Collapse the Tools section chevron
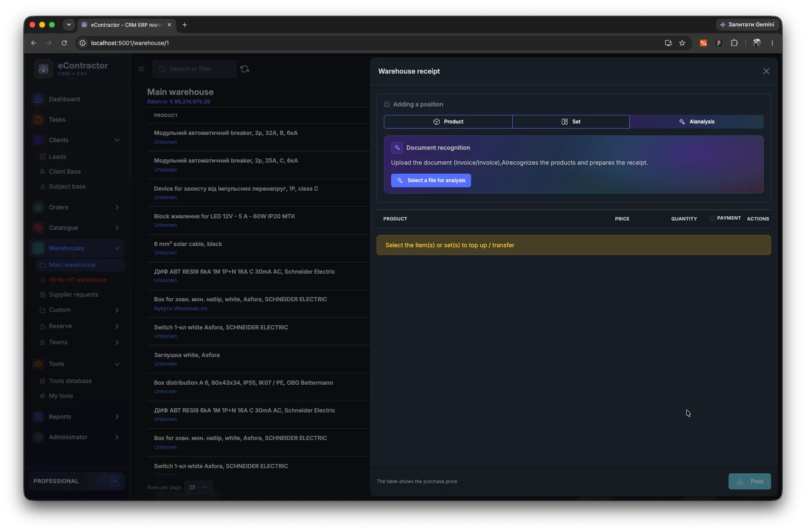Viewport: 806px width, 532px height. (117, 364)
